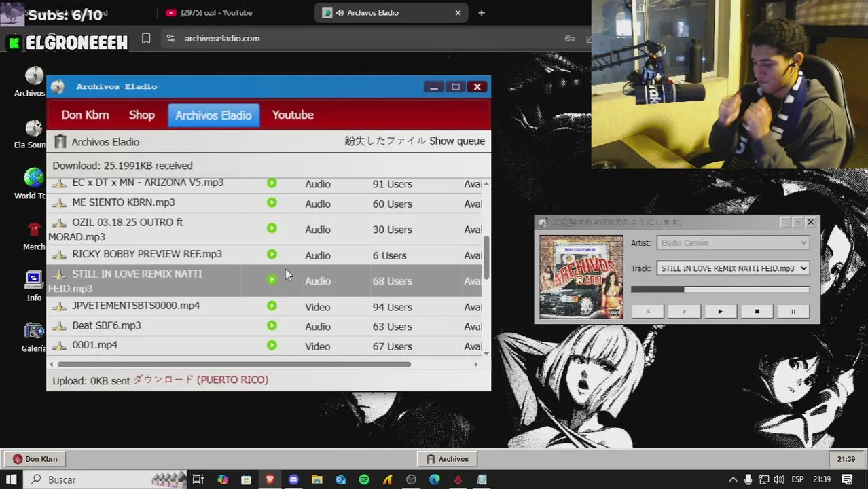
Task: Click the green play icon for RICKY BOBBY PREVIEW REF.mp3
Action: [272, 254]
